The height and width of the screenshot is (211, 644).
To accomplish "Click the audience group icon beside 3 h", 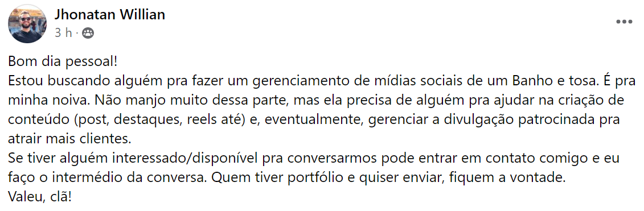I will 88,33.
